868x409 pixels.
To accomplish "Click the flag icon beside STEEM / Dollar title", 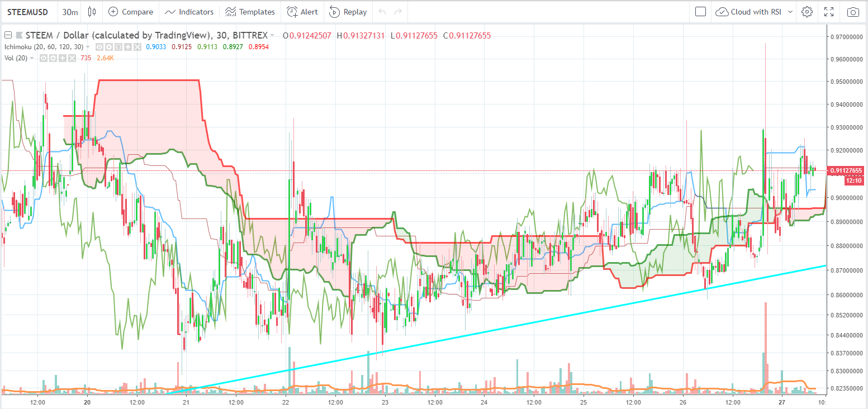I will (19, 36).
